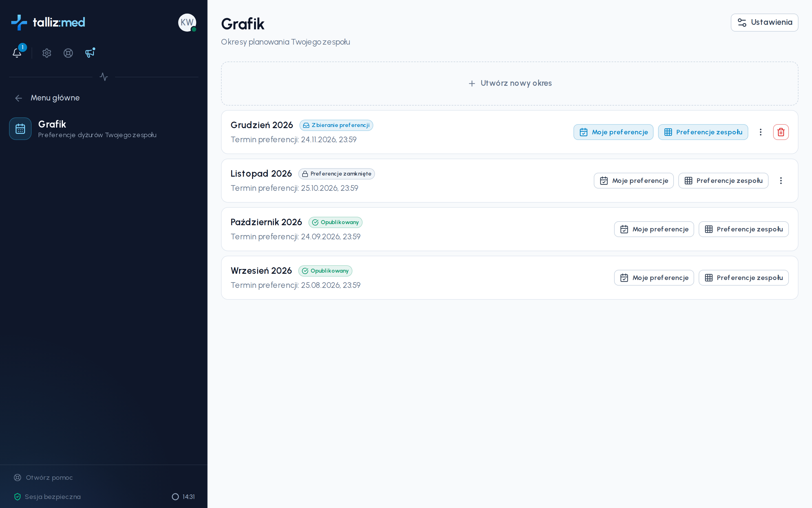The width and height of the screenshot is (812, 508).
Task: Delete the Grudzień 2026 period with trash icon
Action: click(781, 132)
